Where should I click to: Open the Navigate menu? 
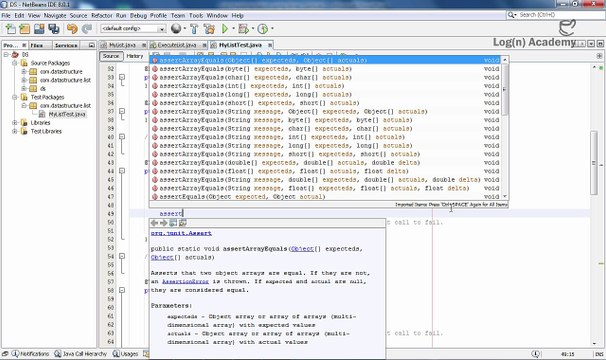54,15
